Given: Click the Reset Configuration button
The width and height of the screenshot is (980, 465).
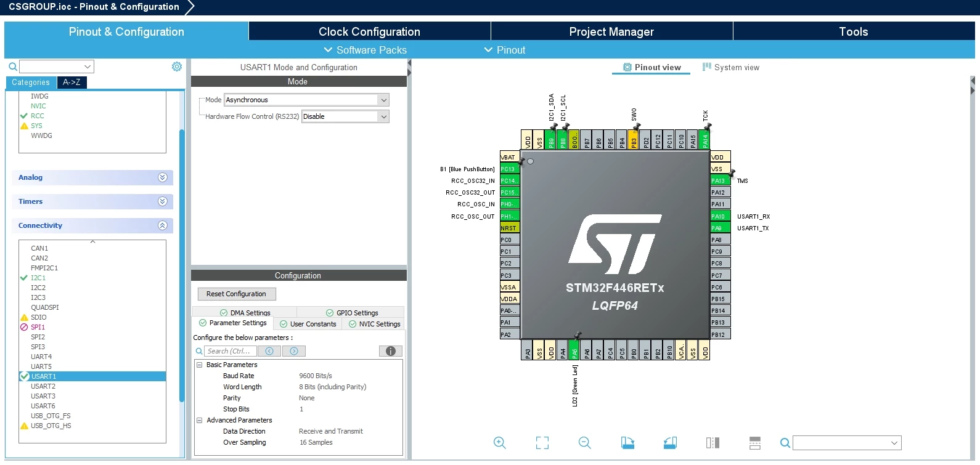Looking at the screenshot, I should [237, 294].
